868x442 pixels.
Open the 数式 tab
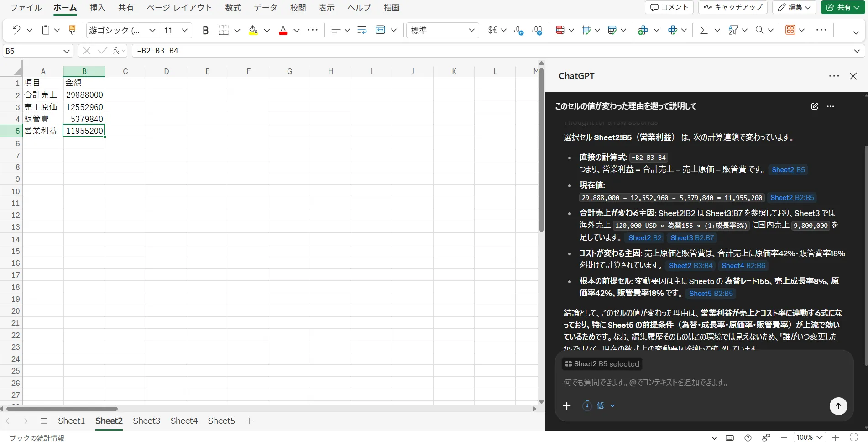[x=233, y=8]
